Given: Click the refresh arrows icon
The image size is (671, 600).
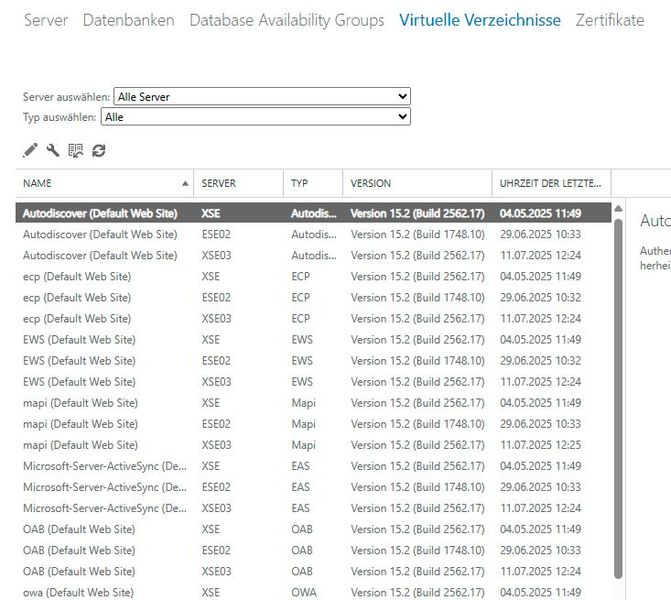Looking at the screenshot, I should (99, 151).
